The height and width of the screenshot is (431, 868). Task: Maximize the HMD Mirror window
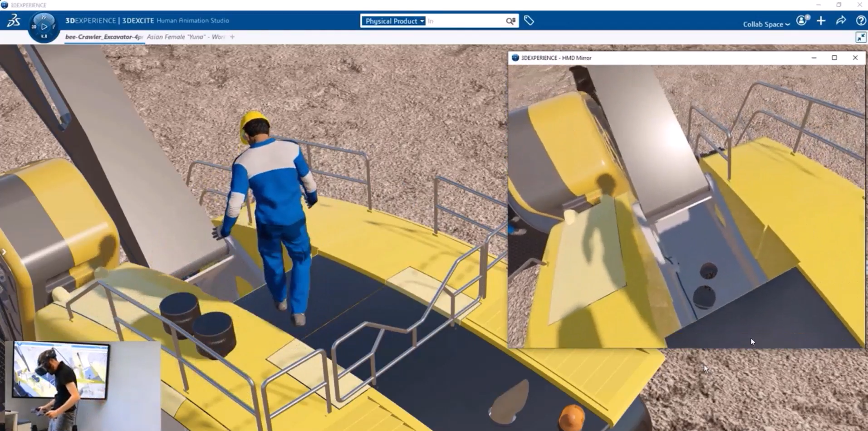point(834,58)
